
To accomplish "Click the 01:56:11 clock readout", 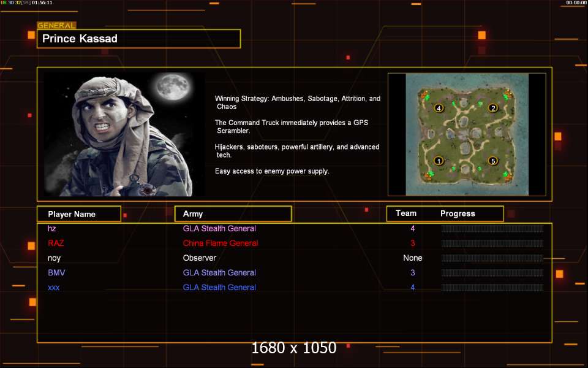I will tap(42, 2).
